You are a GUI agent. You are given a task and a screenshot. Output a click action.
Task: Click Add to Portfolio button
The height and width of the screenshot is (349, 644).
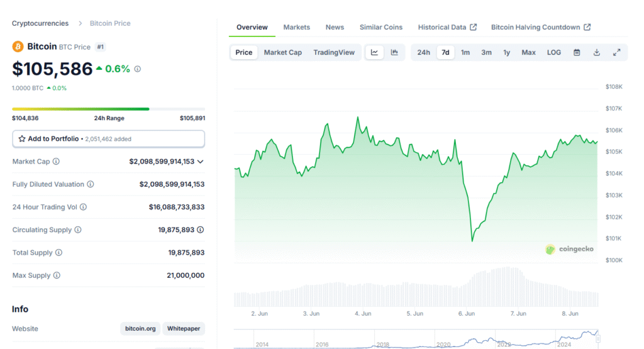pos(108,139)
